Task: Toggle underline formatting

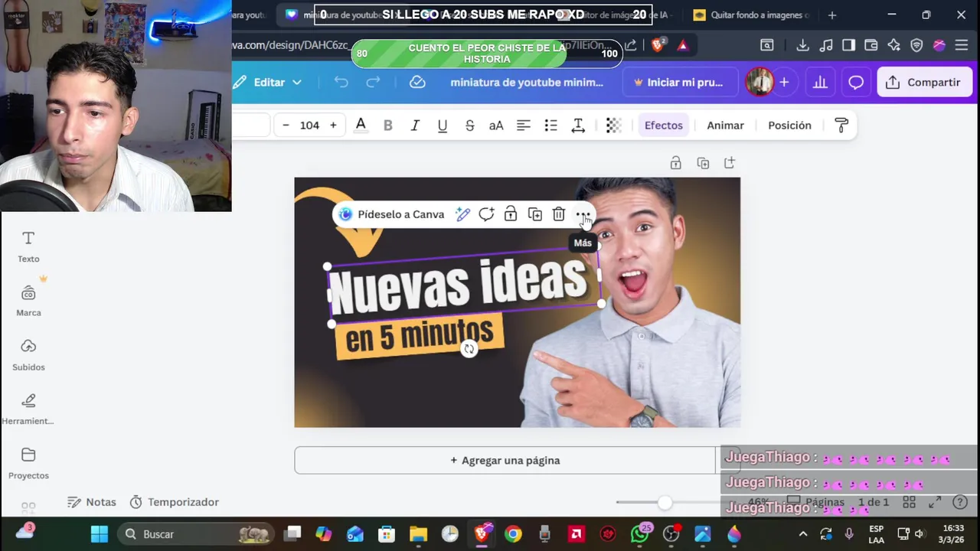Action: (443, 126)
